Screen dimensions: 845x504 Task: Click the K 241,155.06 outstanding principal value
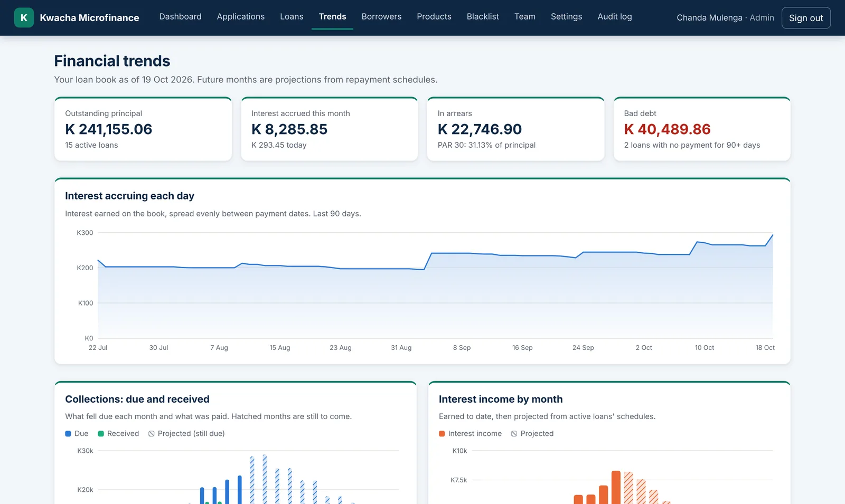click(108, 129)
